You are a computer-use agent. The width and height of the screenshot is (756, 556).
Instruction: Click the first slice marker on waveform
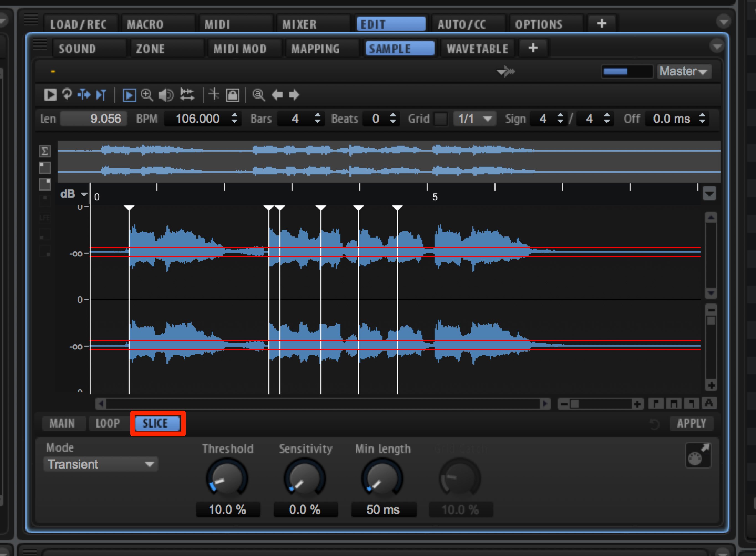click(129, 208)
